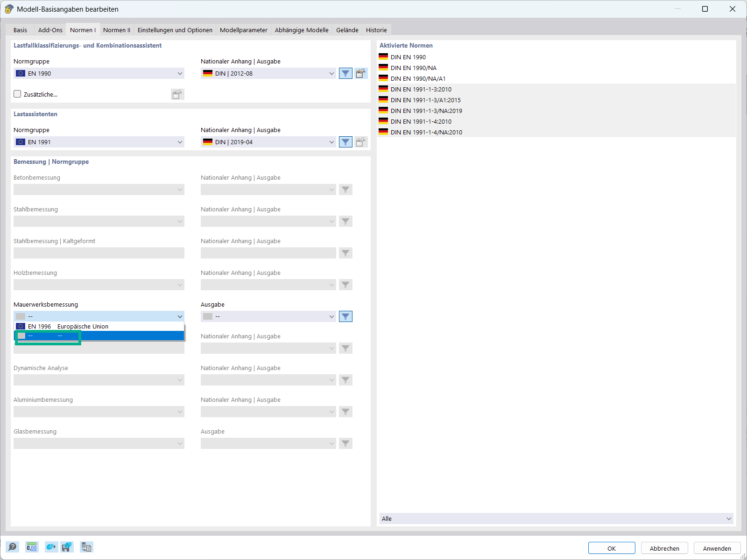Viewport: 747px width, 560px height.
Task: Enable the Zusätzliche... checkbox
Action: 17,94
